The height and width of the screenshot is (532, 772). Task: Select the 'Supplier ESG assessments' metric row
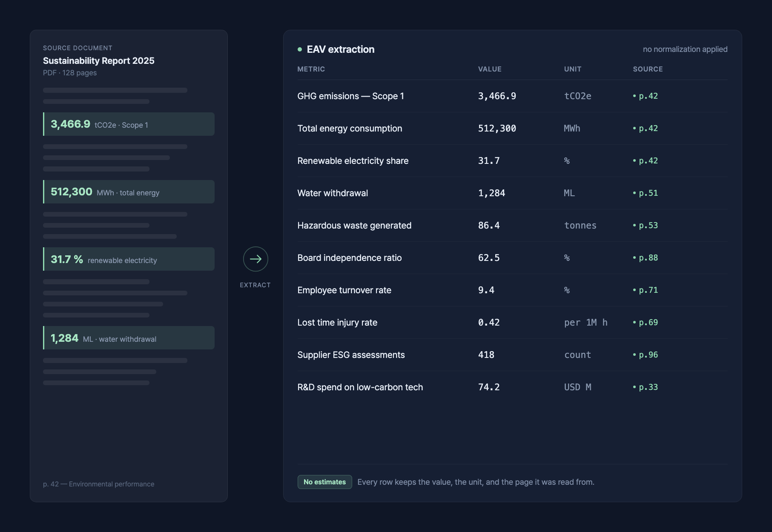tap(512, 355)
